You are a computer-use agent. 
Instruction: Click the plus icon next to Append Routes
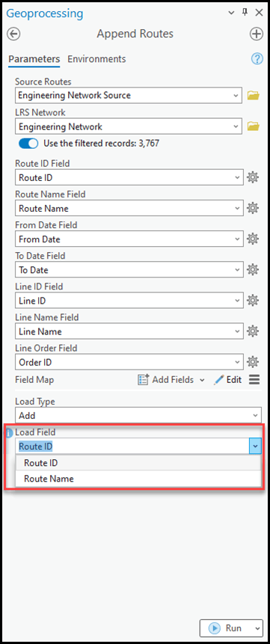point(257,34)
